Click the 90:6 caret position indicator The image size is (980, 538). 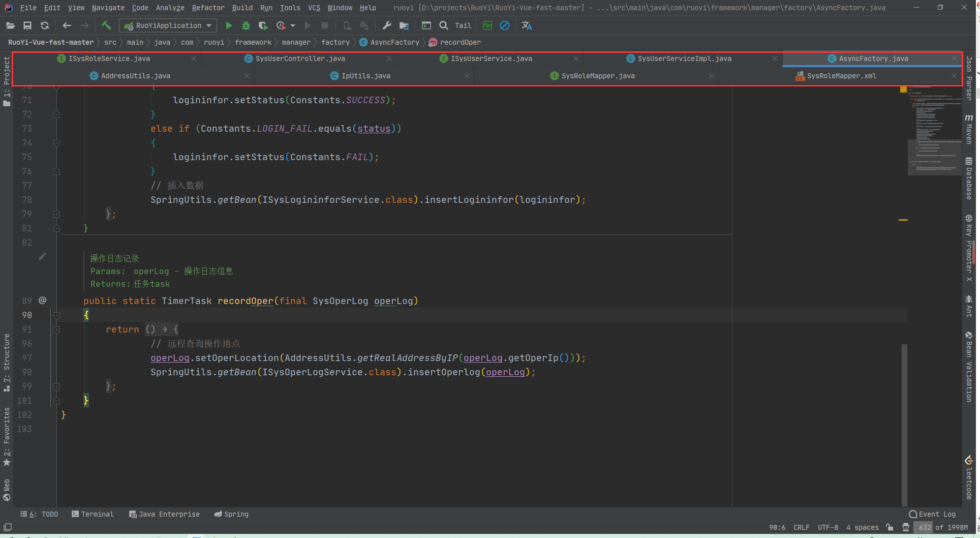point(777,527)
